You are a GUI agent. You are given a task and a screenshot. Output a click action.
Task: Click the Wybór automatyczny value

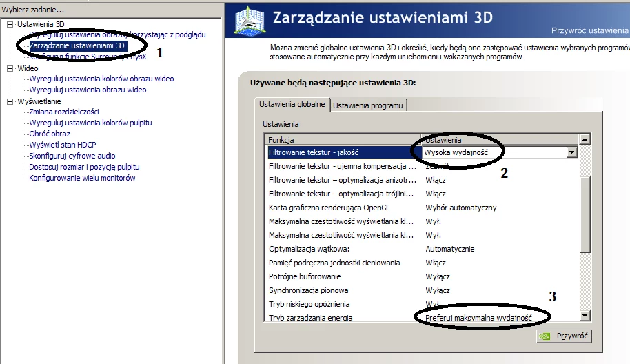[x=461, y=208]
